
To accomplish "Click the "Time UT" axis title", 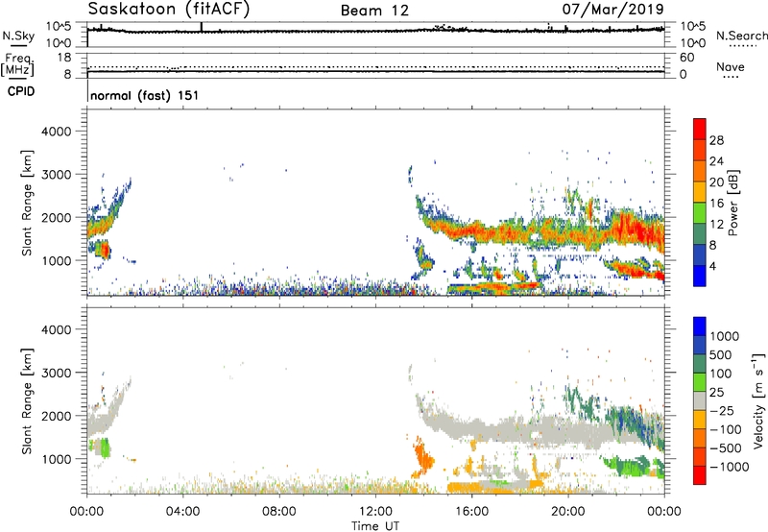I will pyautogui.click(x=375, y=526).
